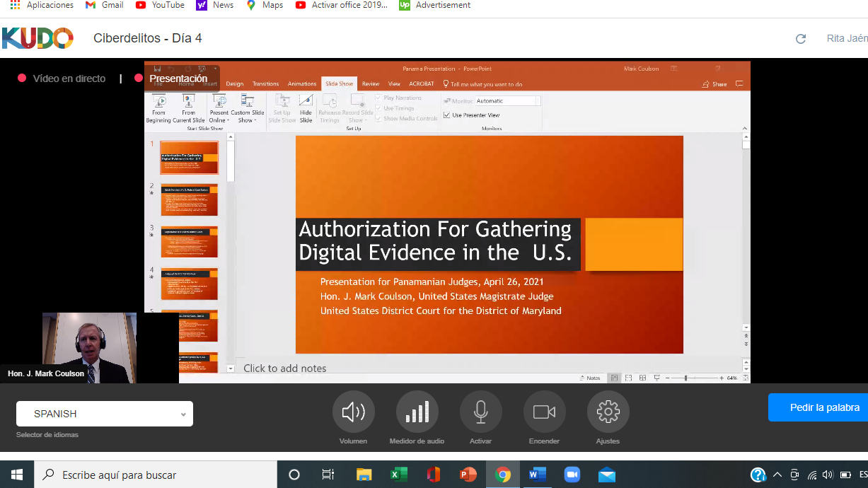Open the Gmail bookmark
868x488 pixels.
pos(104,5)
